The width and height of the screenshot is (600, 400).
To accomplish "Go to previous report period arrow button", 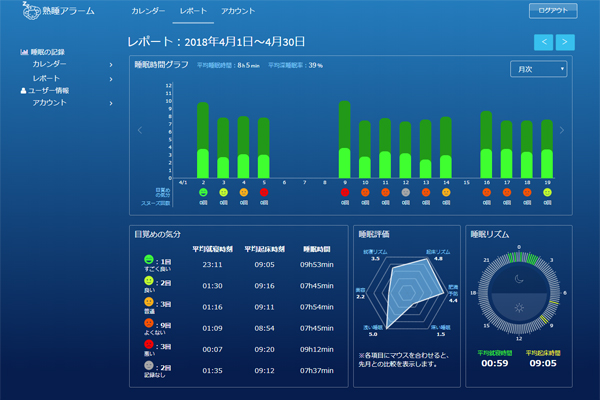I will [x=543, y=42].
